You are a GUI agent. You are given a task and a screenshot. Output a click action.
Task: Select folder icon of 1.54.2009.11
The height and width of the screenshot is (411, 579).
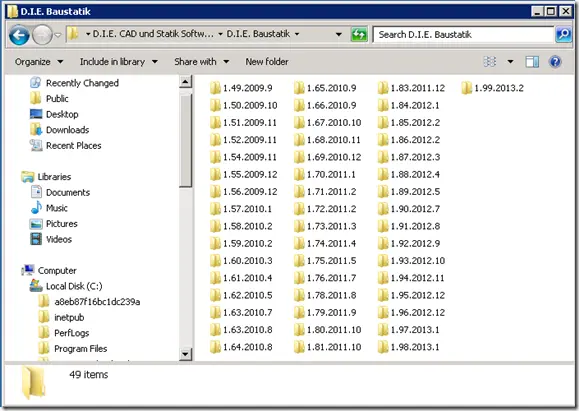pos(215,157)
